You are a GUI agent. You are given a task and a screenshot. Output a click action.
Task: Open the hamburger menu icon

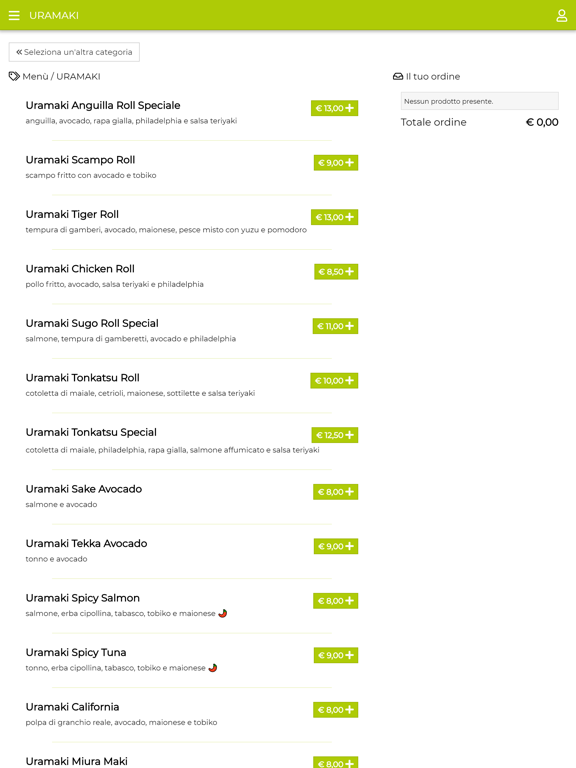point(14,16)
